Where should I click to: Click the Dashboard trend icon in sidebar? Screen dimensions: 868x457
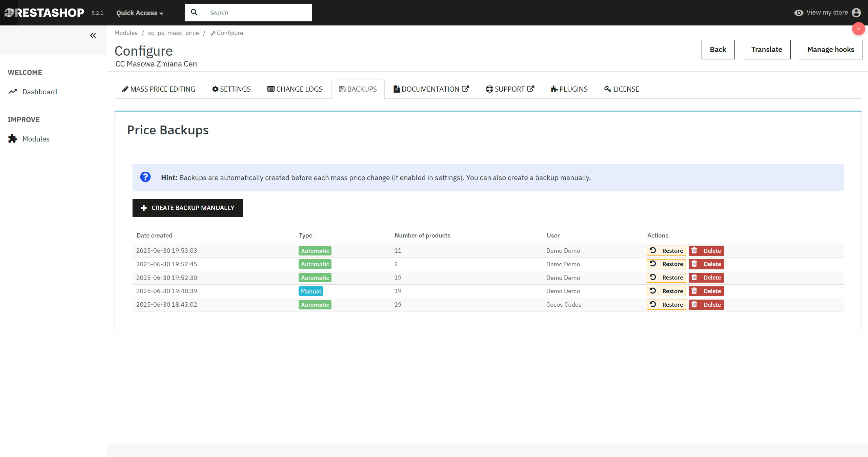13,92
